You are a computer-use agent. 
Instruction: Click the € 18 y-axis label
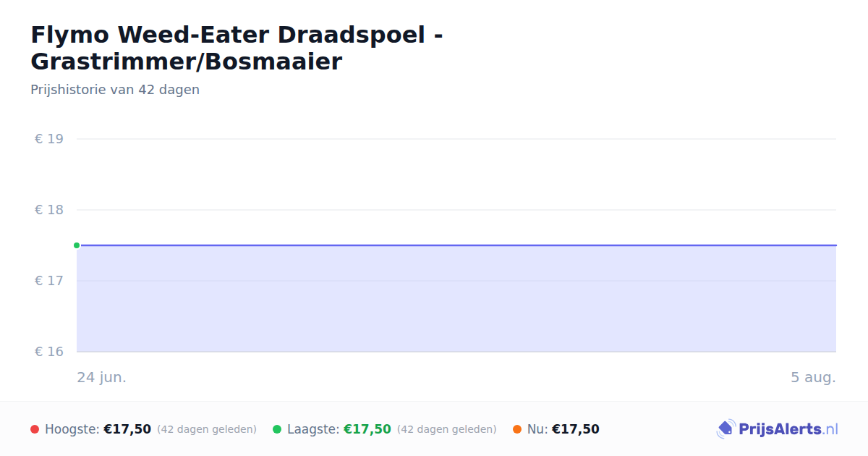tap(49, 210)
